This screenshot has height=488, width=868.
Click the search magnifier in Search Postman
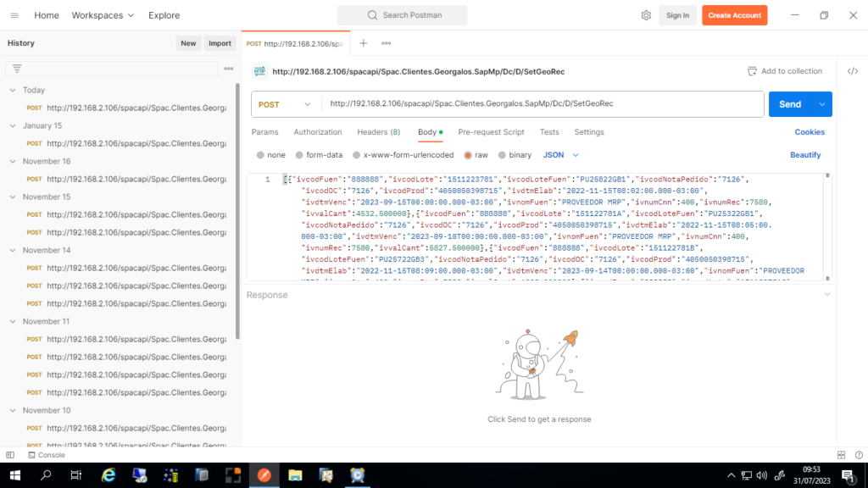point(373,15)
